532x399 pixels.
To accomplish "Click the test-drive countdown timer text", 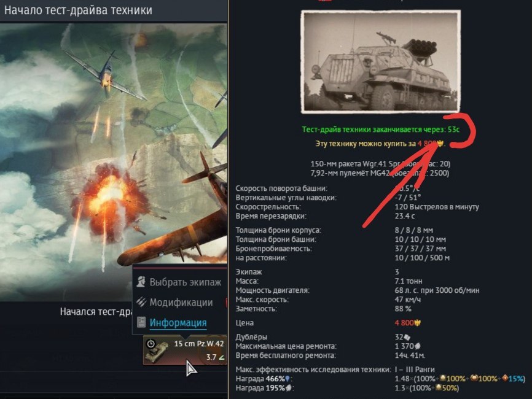I will [x=381, y=130].
